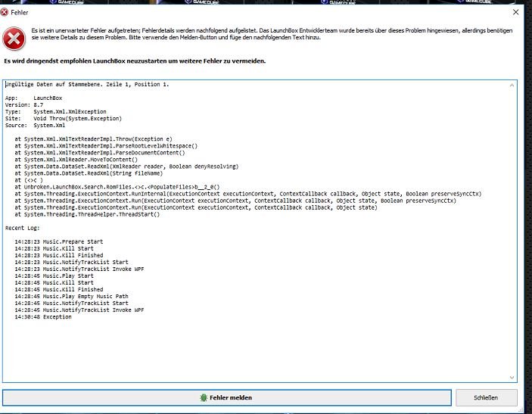Click the 'Source: System.Xml' line
This screenshot has width=532, height=414.
(35, 125)
